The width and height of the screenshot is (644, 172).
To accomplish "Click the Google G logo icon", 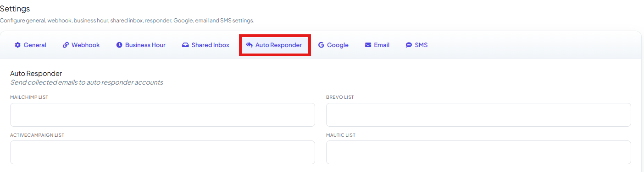I will click(x=321, y=45).
